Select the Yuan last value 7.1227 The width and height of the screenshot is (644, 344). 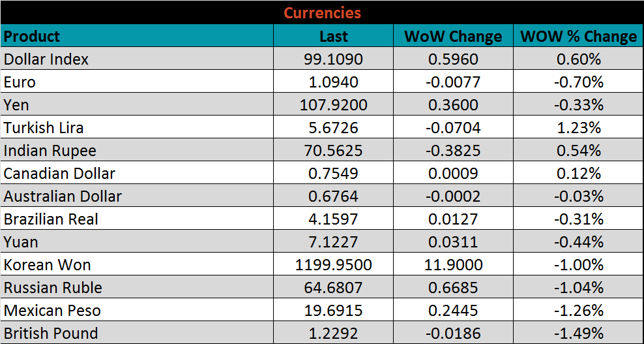(x=333, y=242)
